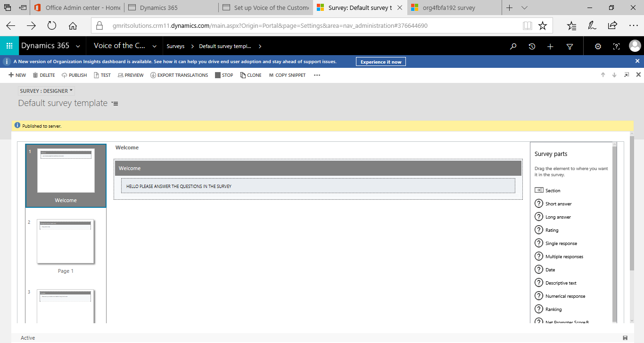Click COPY SNIPPET command

[287, 75]
